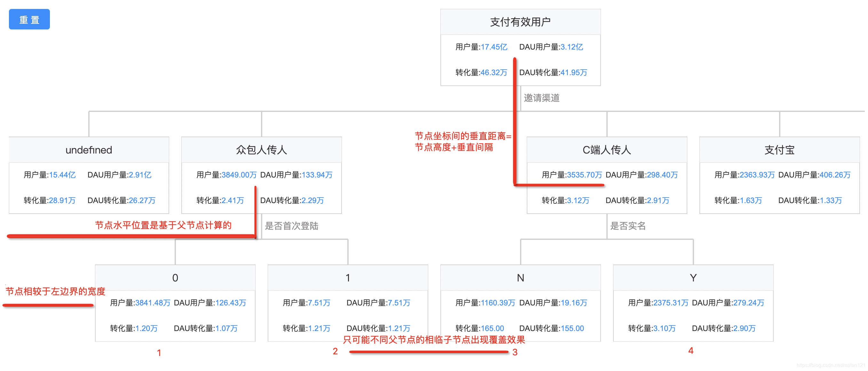The width and height of the screenshot is (868, 371).
Task: Click node Y DAU用户量 value 279.24万
Action: (x=749, y=303)
